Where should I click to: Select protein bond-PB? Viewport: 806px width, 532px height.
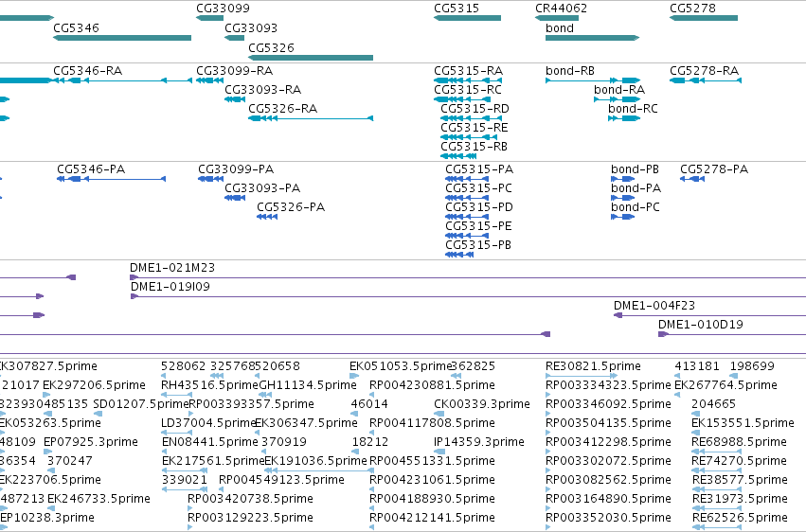click(622, 179)
